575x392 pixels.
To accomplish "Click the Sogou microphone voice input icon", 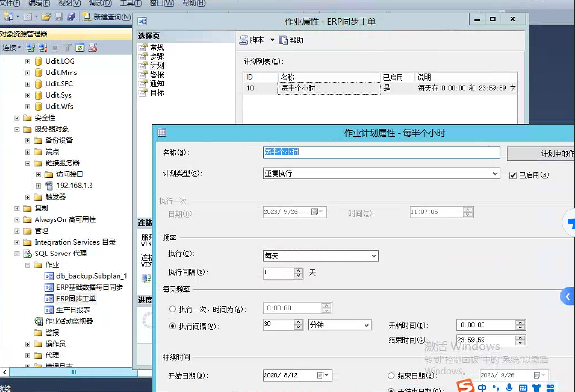I will (x=509, y=388).
